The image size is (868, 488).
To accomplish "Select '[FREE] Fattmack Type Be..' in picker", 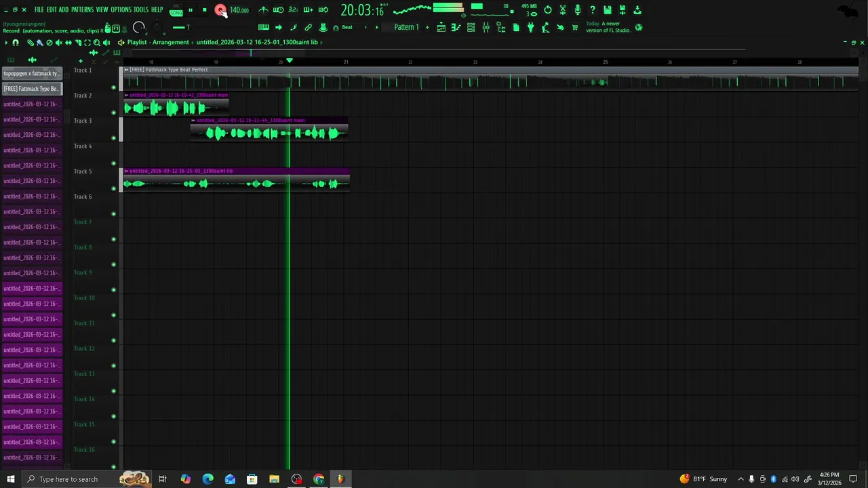I will [x=32, y=89].
